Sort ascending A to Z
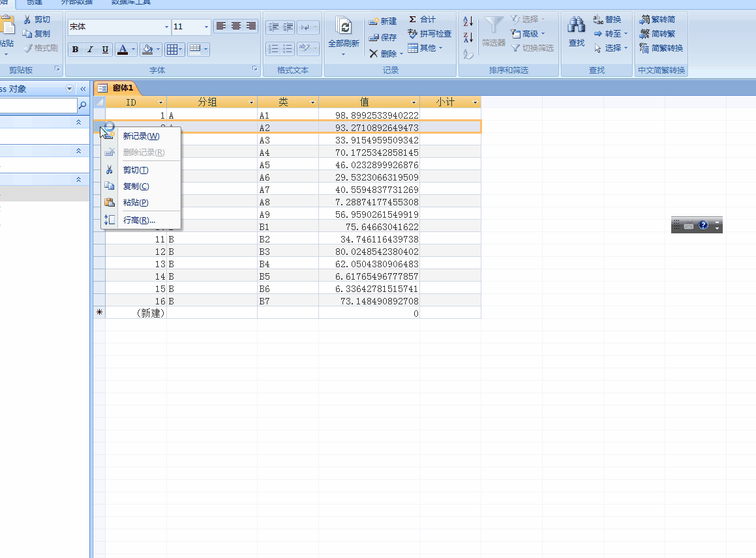 [468, 22]
